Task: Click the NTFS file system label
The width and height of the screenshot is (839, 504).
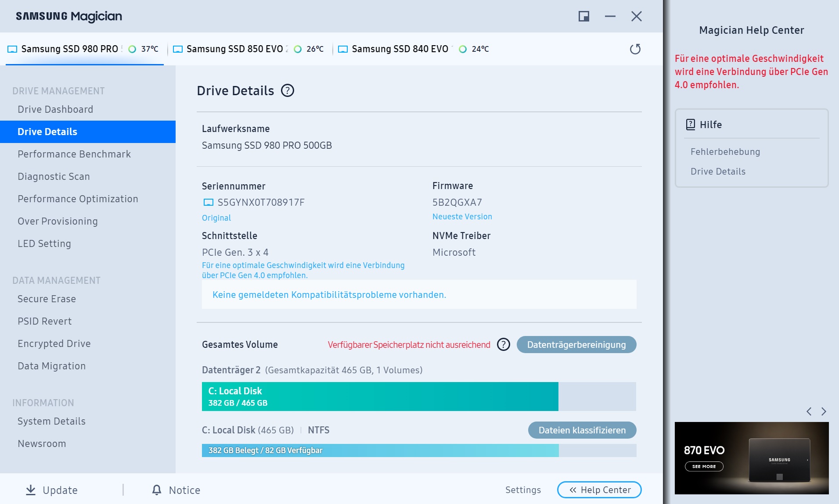Action: tap(319, 430)
